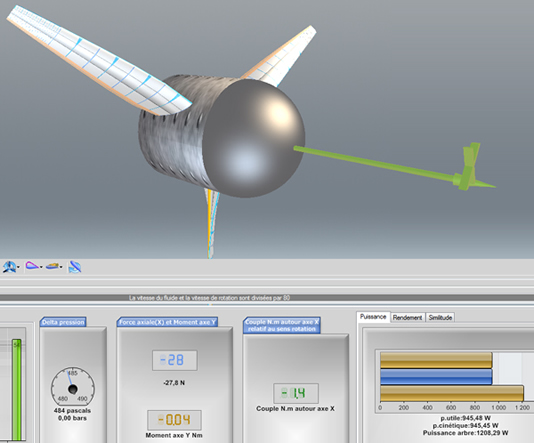Image resolution: width=534 pixels, height=443 pixels.
Task: Expand the blade profile dropdown arrow
Action: click(41, 267)
